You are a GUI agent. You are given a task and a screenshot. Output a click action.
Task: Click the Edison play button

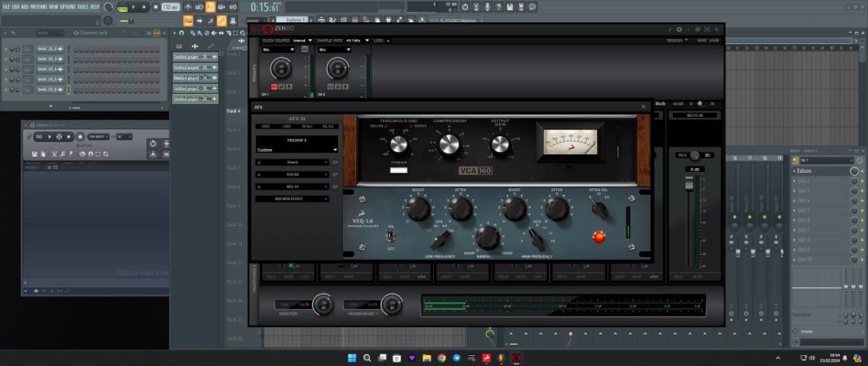50,137
